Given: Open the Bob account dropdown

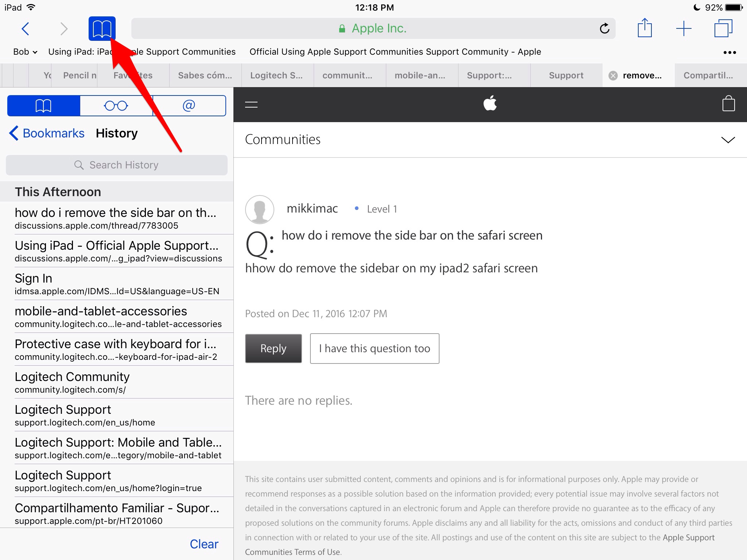Looking at the screenshot, I should pyautogui.click(x=25, y=52).
